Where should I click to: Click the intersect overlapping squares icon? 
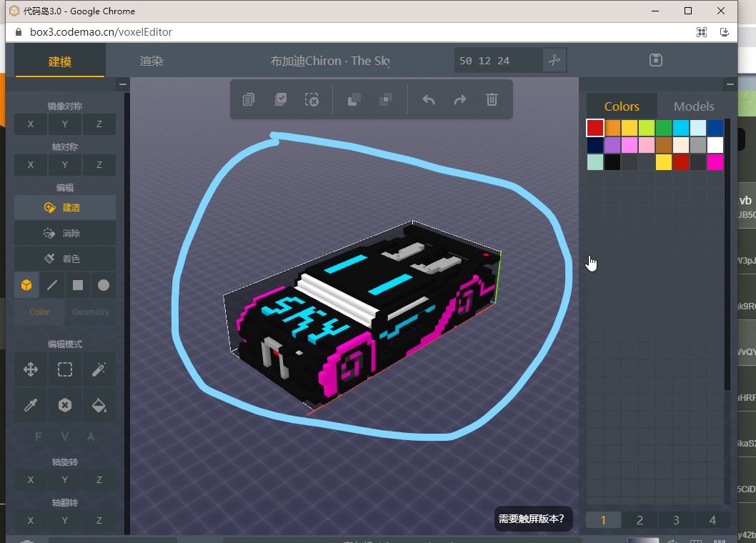386,100
